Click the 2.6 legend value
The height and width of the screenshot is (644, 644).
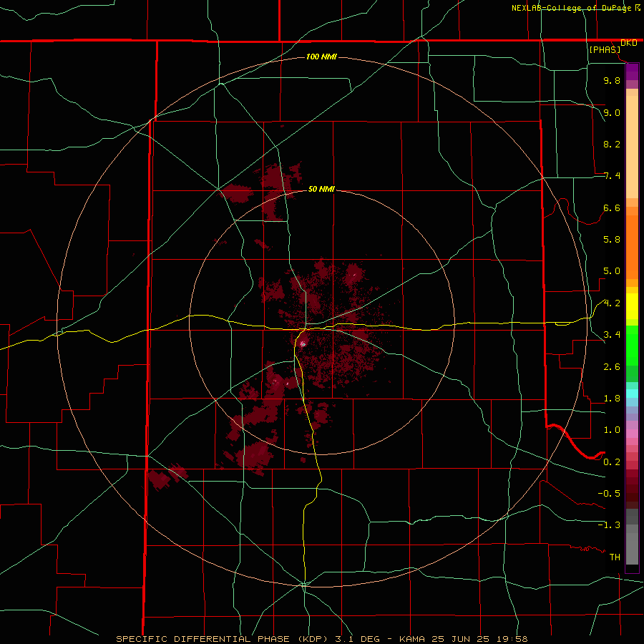tap(612, 367)
